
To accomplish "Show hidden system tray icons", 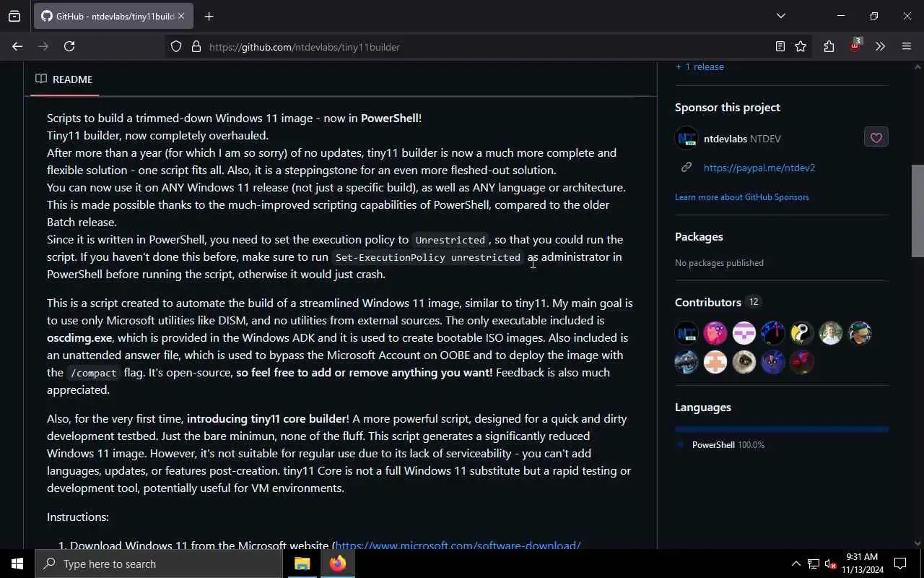I will point(796,564).
